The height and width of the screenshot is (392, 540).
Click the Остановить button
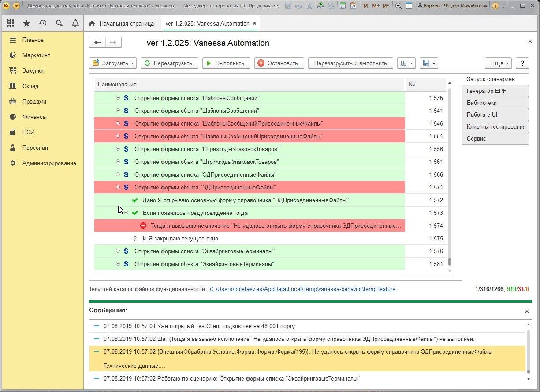pos(279,63)
